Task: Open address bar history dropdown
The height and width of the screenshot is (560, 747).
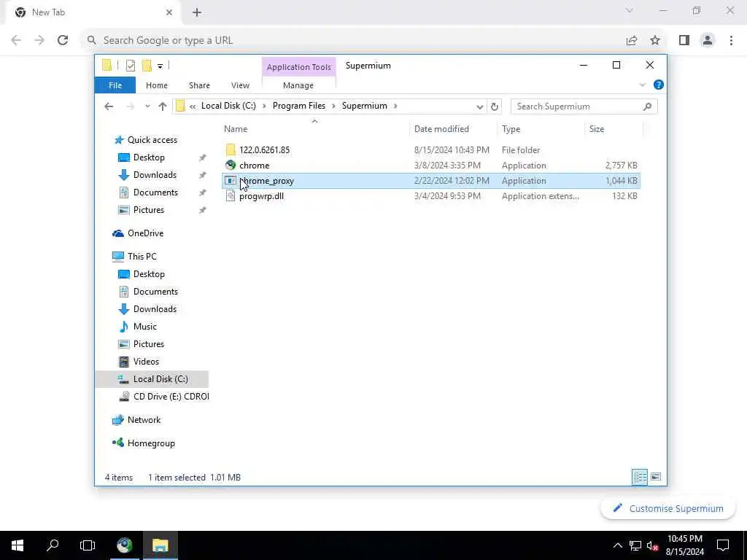Action: coord(480,106)
